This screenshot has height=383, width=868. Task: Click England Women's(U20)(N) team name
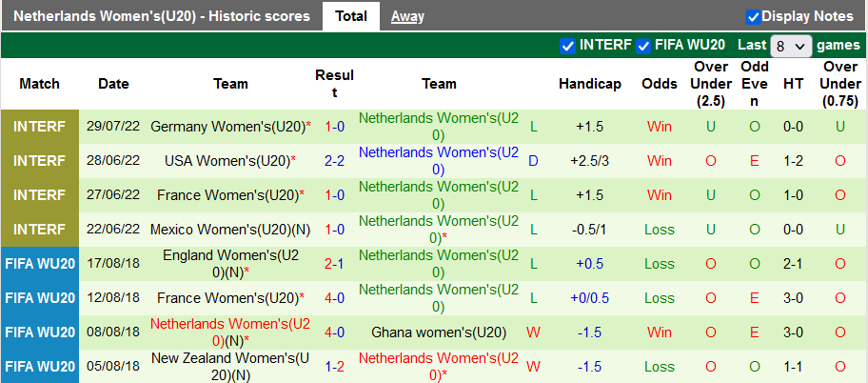(230, 264)
